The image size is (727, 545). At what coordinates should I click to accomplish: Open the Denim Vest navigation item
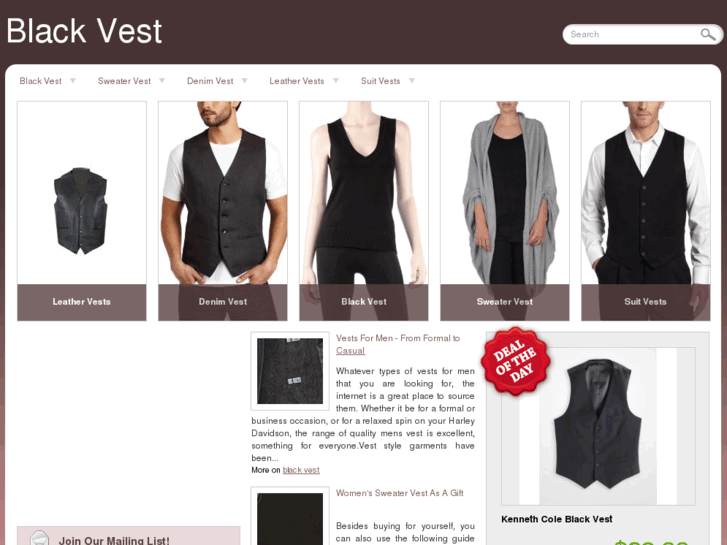pyautogui.click(x=210, y=81)
